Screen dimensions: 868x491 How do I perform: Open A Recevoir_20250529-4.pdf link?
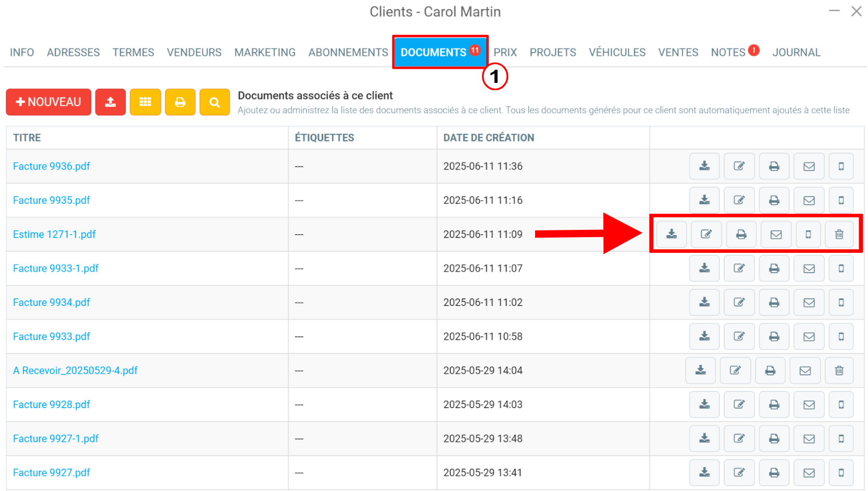coord(76,371)
